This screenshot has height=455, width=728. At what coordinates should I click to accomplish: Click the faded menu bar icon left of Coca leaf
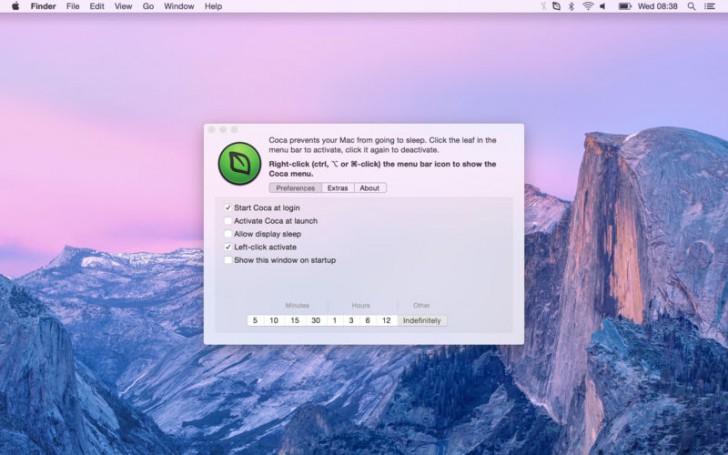click(543, 6)
